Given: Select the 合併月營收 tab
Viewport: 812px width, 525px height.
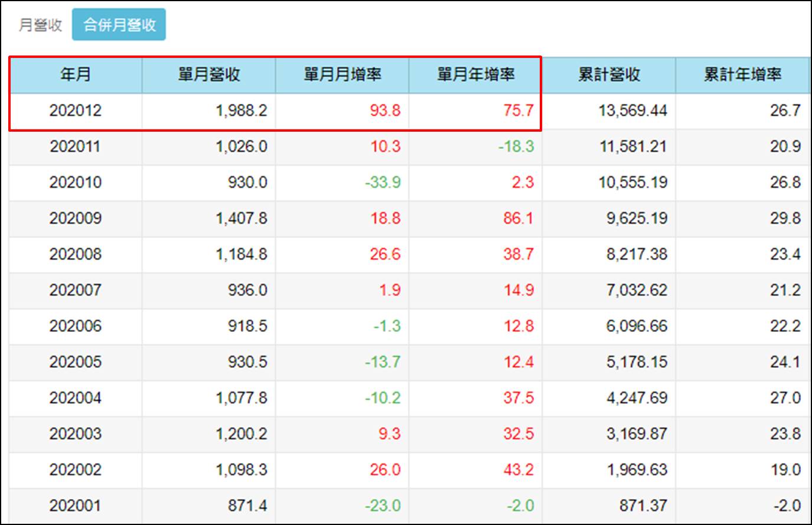Looking at the screenshot, I should 120,24.
